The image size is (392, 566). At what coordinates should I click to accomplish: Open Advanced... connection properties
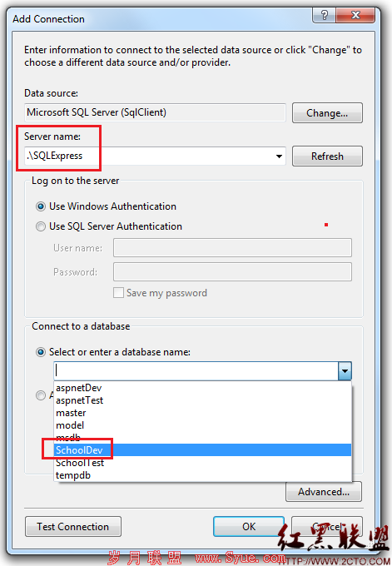pos(324,492)
